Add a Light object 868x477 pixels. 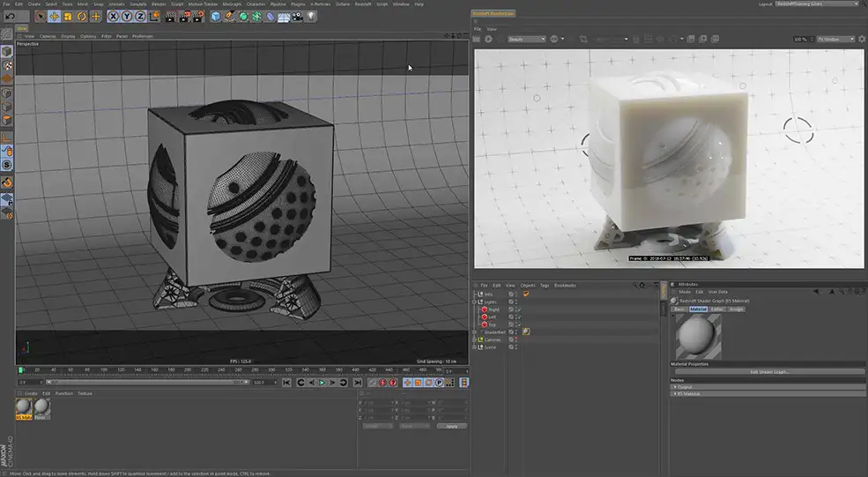point(312,17)
